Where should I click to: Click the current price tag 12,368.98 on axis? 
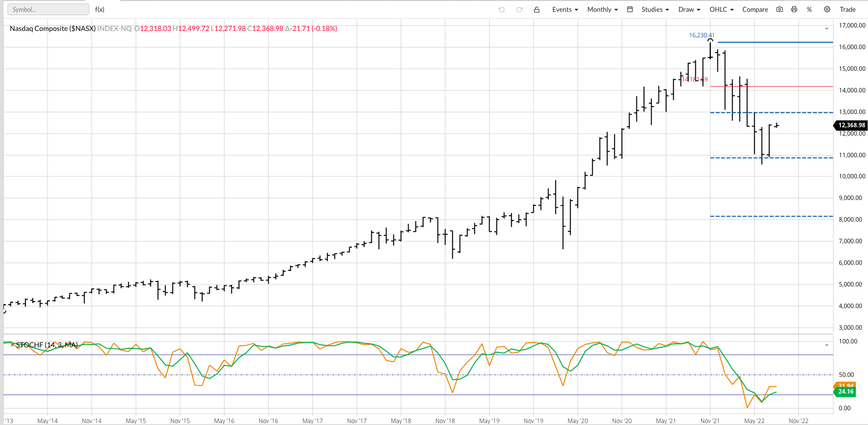coord(851,125)
